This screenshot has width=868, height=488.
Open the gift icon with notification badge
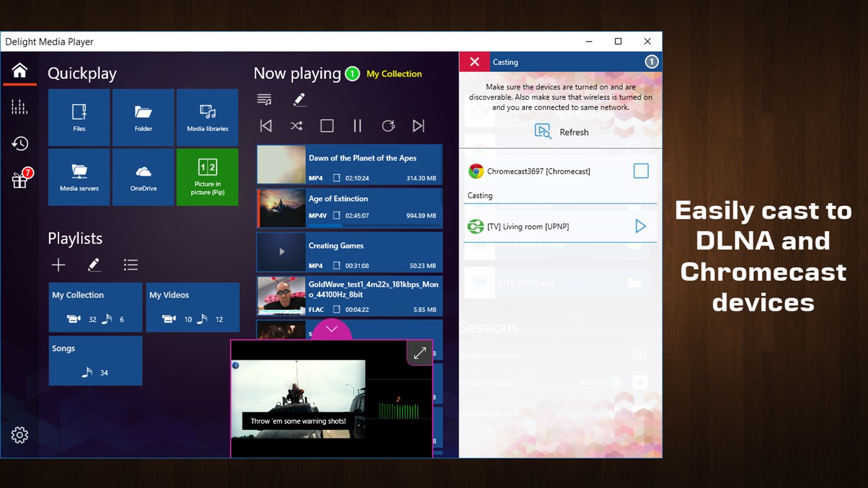[x=19, y=177]
